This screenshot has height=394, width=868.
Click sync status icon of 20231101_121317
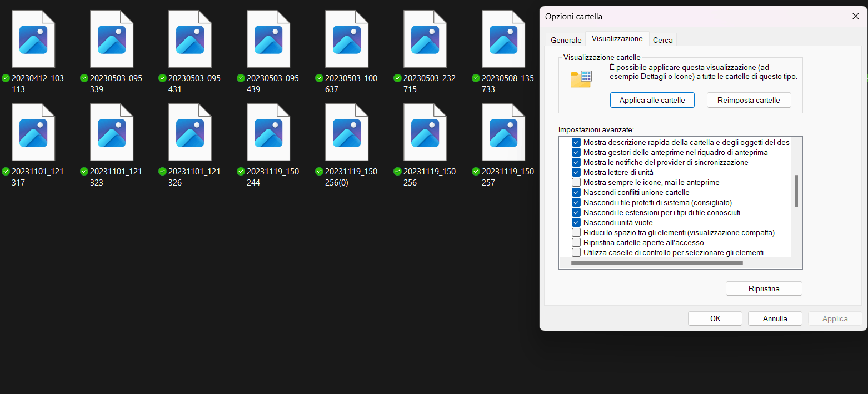tap(6, 172)
